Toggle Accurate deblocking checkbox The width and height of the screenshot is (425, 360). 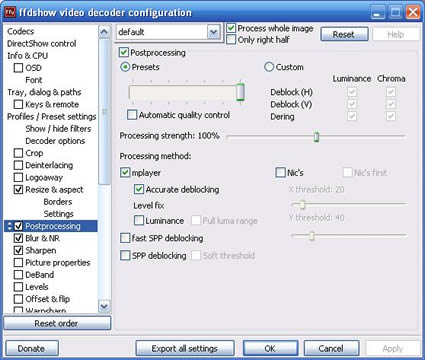139,189
